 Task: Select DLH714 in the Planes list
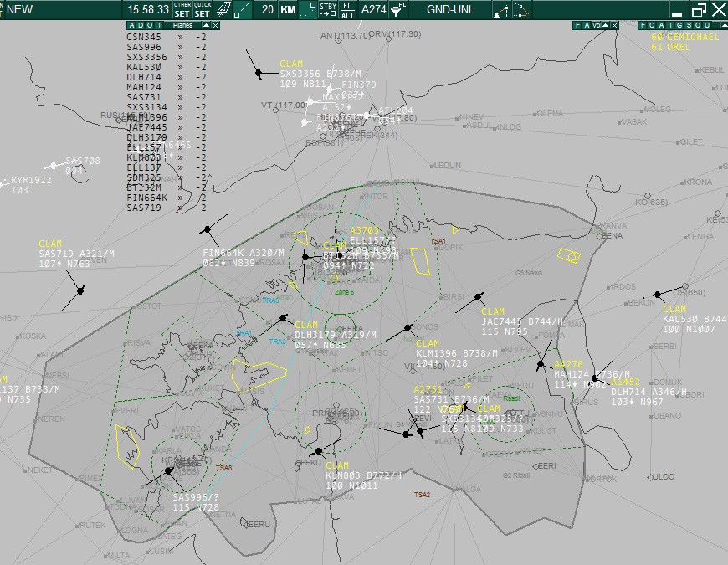click(x=144, y=78)
